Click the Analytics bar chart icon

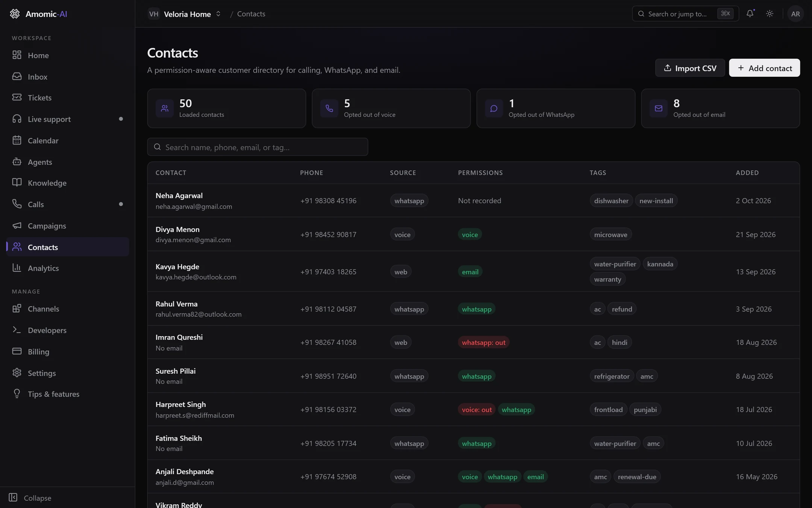click(x=17, y=268)
